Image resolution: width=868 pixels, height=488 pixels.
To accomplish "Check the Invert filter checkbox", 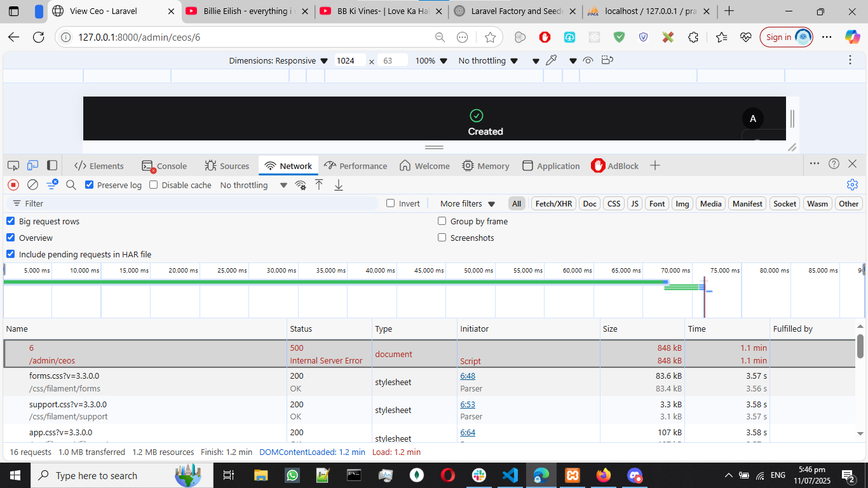I will (391, 203).
